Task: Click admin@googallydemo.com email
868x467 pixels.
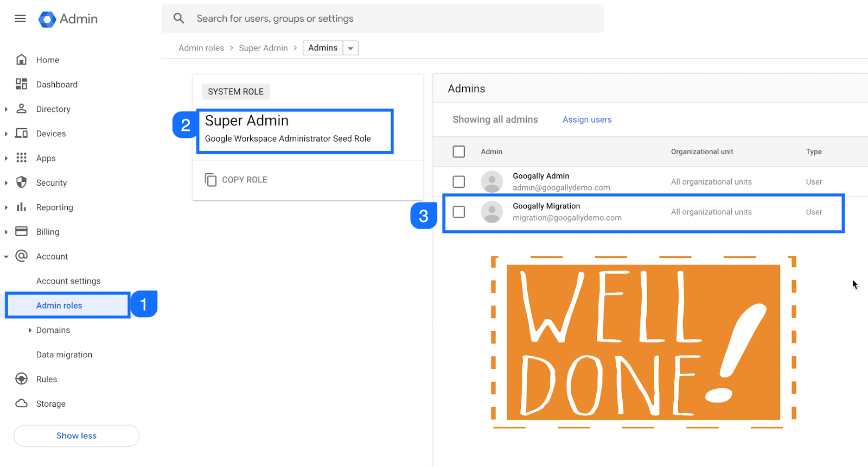Action: tap(561, 187)
